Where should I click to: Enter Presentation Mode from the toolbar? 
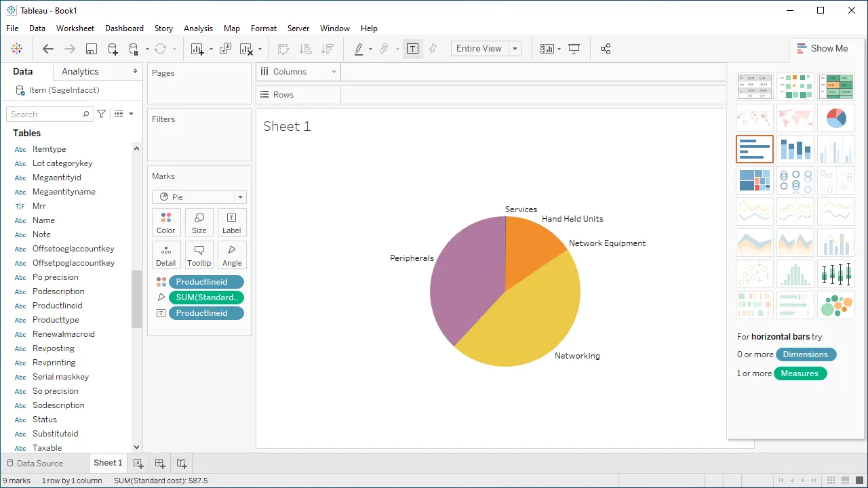click(x=574, y=49)
